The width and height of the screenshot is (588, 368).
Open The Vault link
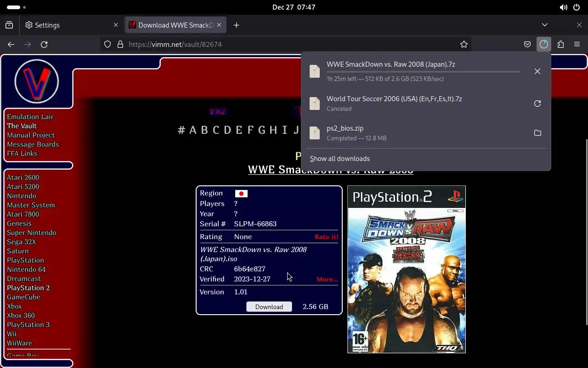22,126
